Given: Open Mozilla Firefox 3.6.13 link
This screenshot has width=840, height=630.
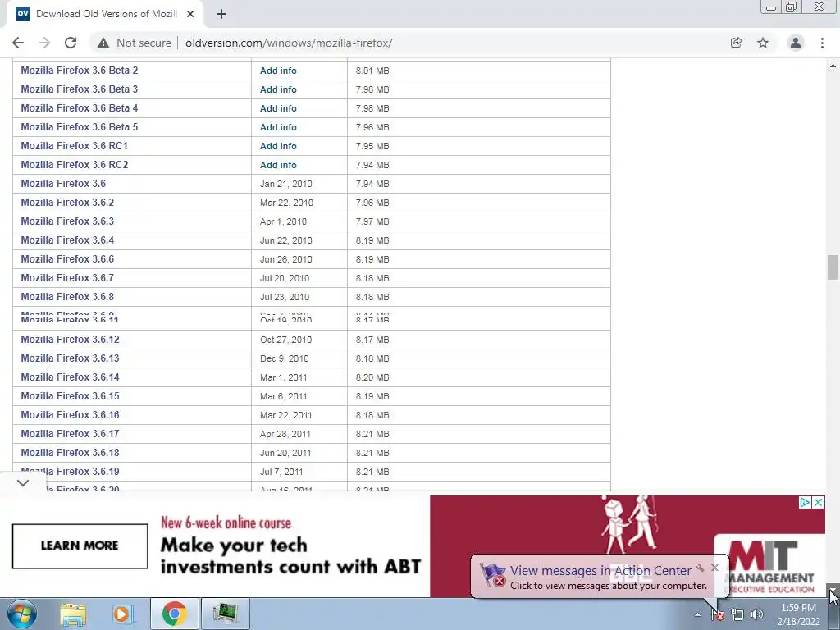Looking at the screenshot, I should coord(71,358).
